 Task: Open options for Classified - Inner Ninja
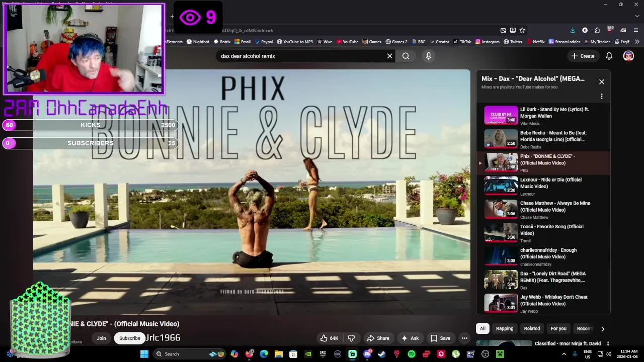(608, 344)
